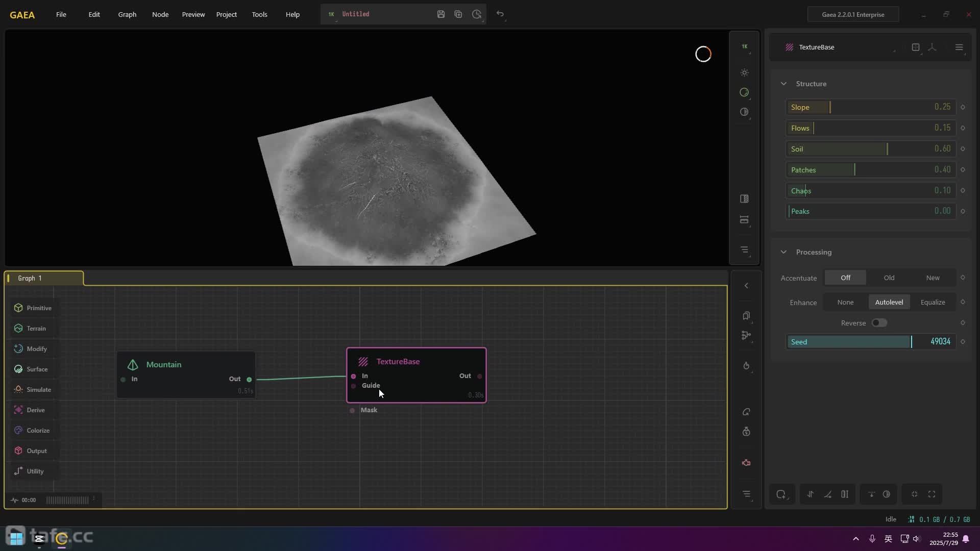Set Enhance to Equalize
The height and width of the screenshot is (551, 980).
[x=933, y=303]
